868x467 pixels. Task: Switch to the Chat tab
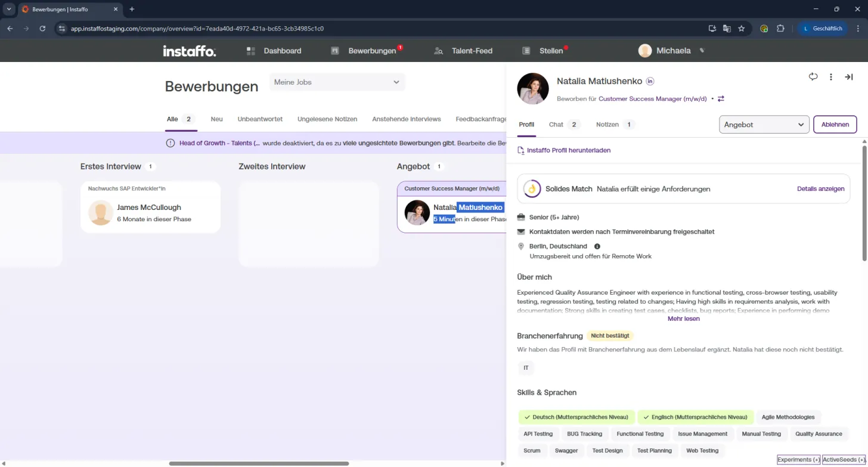564,125
